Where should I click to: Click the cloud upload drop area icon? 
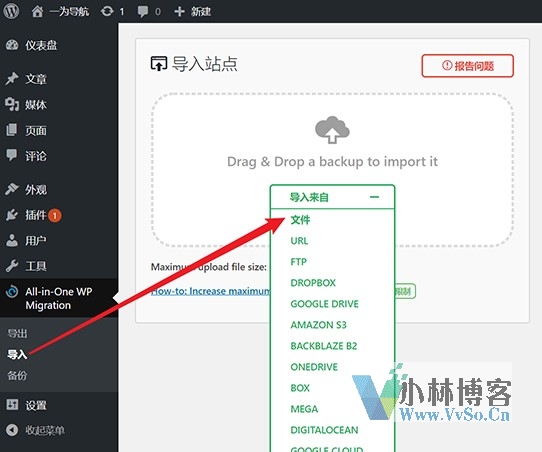click(332, 130)
